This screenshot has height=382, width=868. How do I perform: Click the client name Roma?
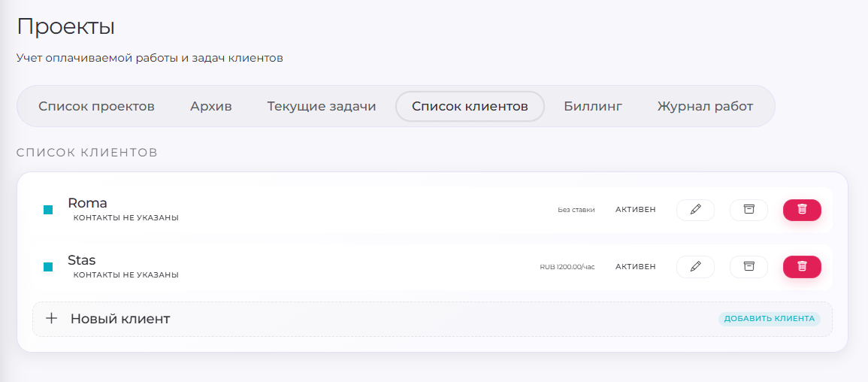[x=87, y=202]
